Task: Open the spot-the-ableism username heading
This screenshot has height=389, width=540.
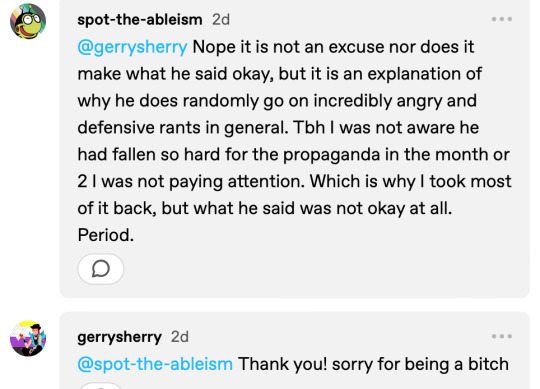Action: click(140, 20)
